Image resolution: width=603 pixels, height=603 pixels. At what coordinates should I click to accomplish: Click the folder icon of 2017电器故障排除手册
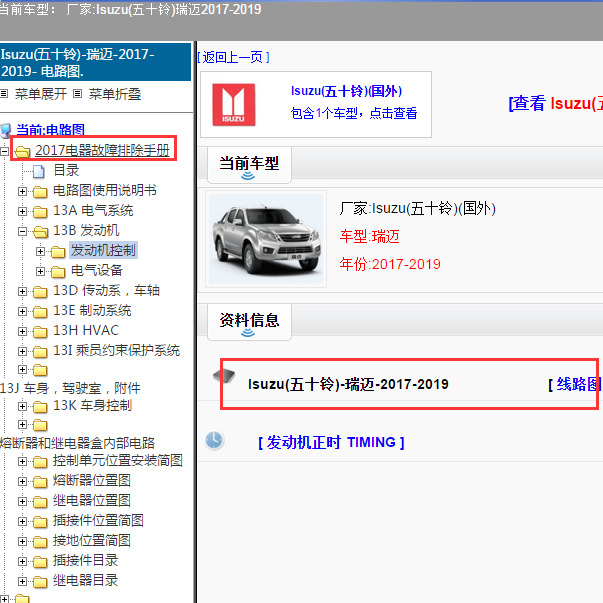[x=22, y=152]
